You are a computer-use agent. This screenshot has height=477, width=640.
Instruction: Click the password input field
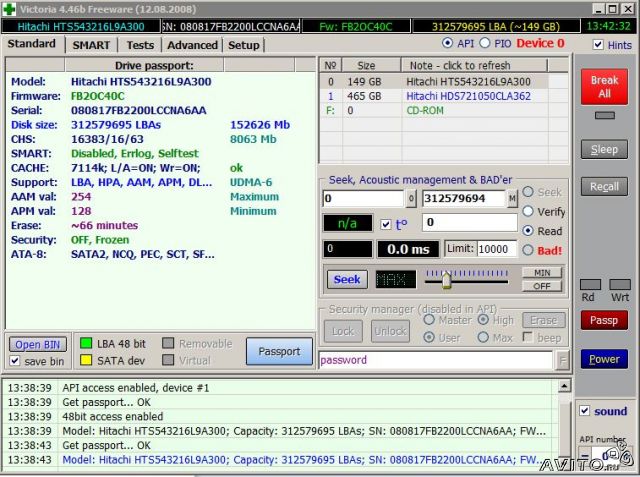click(436, 360)
